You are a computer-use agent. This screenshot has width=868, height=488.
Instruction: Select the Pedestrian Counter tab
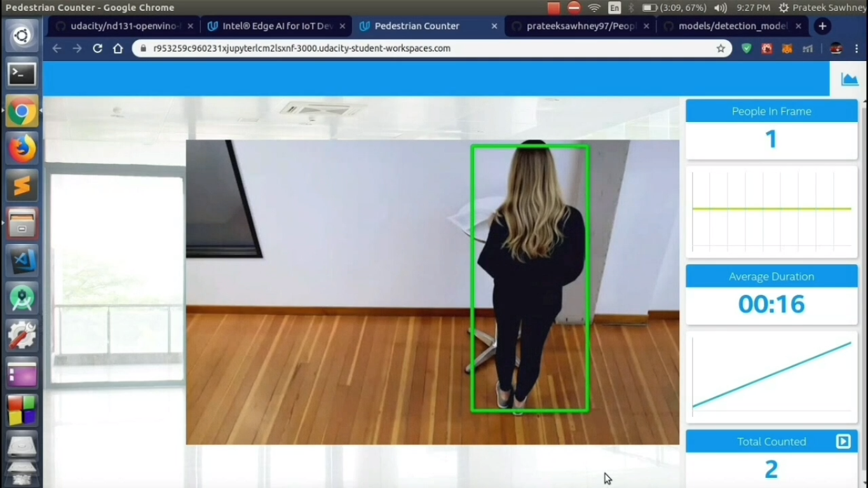[428, 26]
